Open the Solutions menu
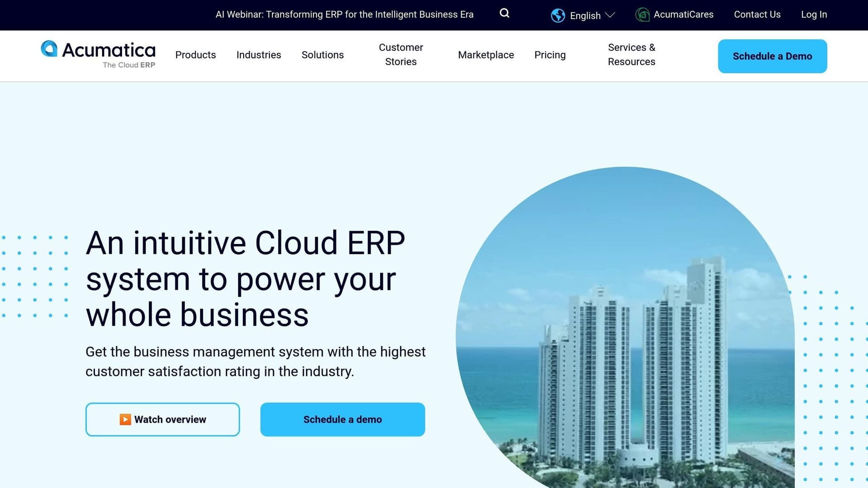 pos(322,55)
